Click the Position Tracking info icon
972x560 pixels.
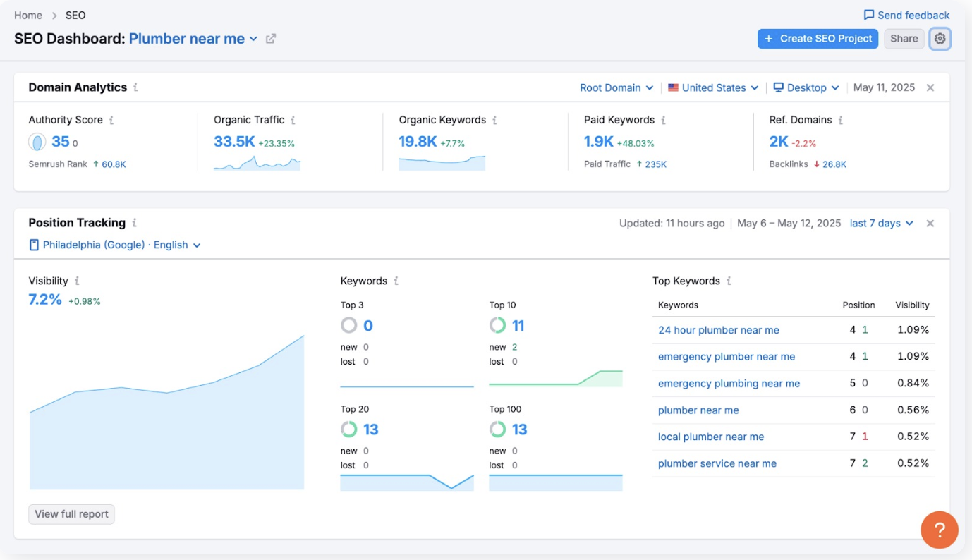point(135,222)
